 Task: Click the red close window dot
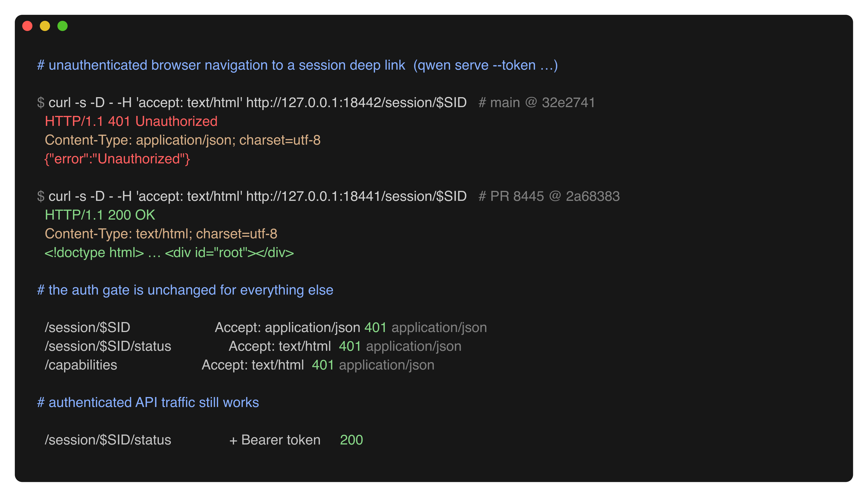(x=27, y=26)
